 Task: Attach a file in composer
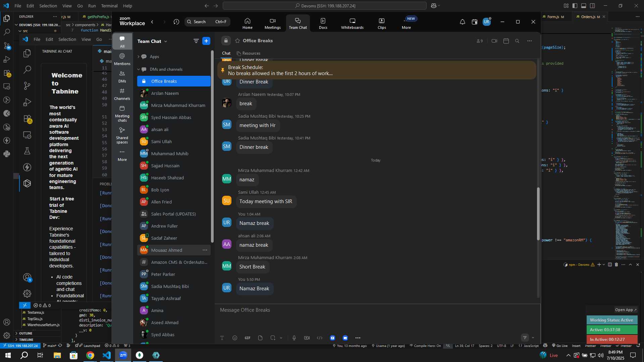[260, 338]
